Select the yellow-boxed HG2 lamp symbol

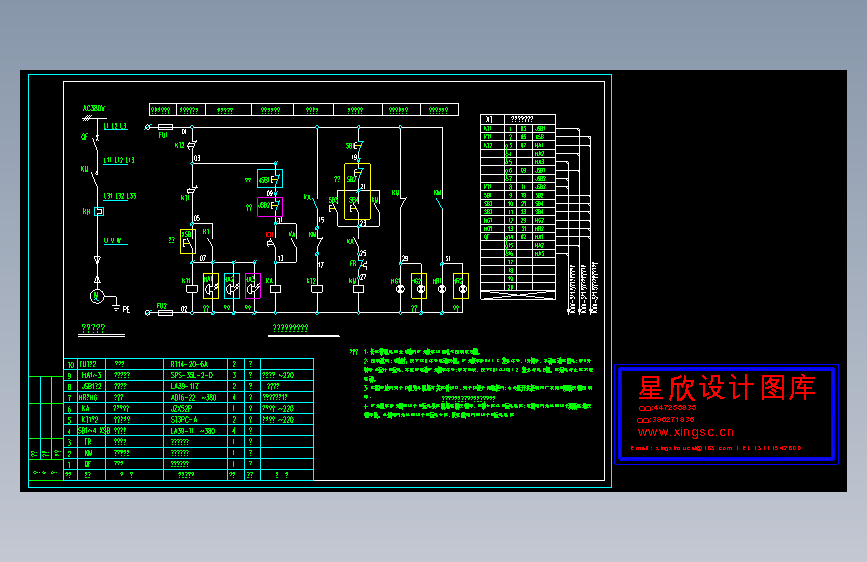419,286
